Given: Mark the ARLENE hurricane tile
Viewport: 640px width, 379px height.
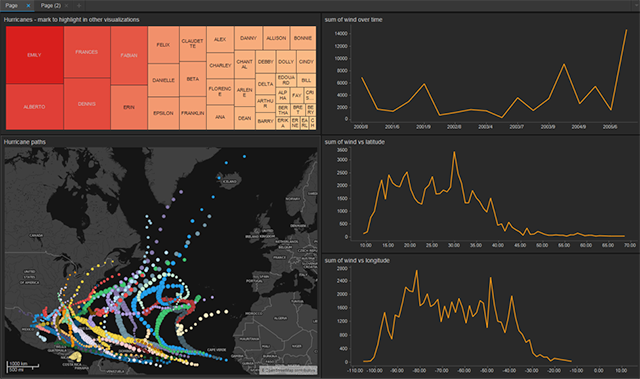Looking at the screenshot, I should coord(244,93).
